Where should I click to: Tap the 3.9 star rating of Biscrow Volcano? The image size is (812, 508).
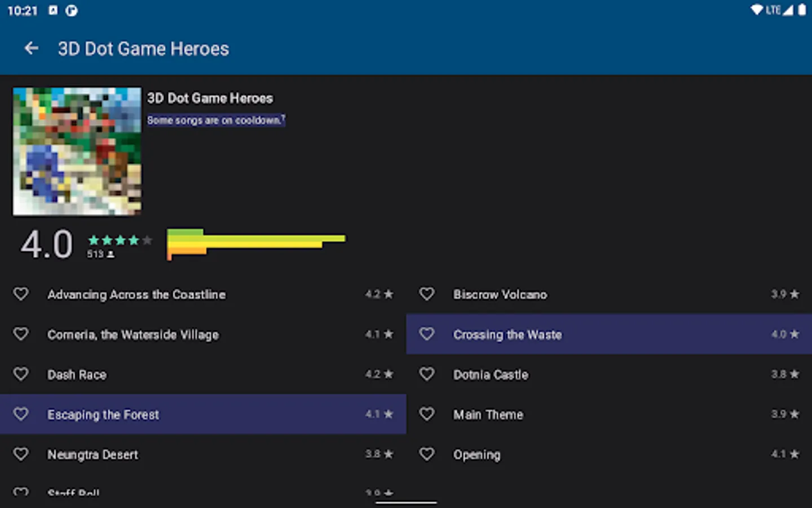point(785,294)
